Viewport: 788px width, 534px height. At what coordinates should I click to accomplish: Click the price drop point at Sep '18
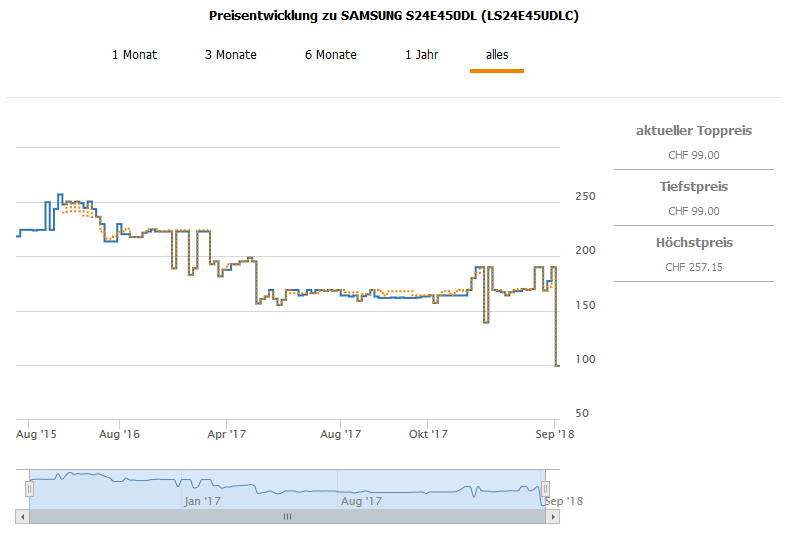click(557, 365)
